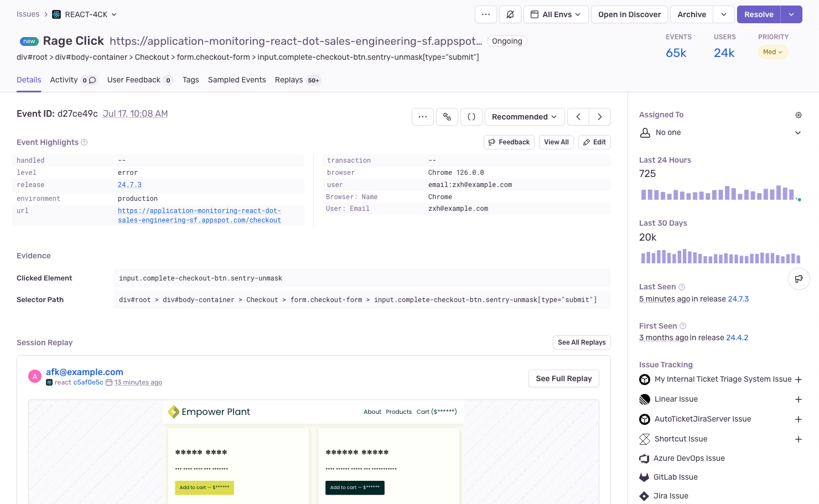Open the Recommended event selector dropdown
Viewport: 819px width, 504px height.
coord(524,117)
